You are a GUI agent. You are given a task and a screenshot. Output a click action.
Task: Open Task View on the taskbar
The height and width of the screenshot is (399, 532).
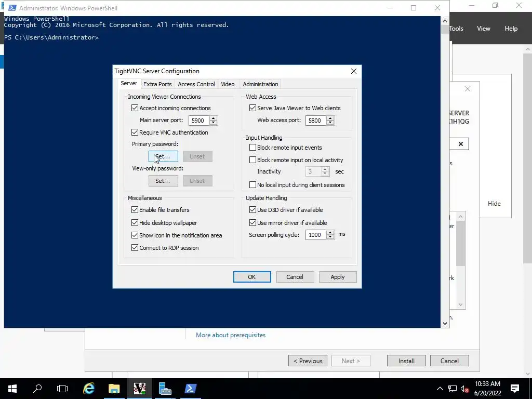62,389
